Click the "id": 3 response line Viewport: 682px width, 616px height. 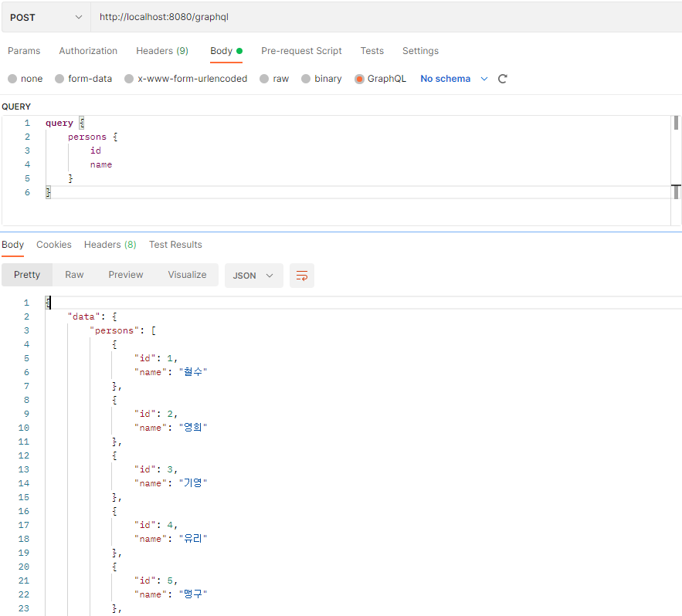coord(156,469)
